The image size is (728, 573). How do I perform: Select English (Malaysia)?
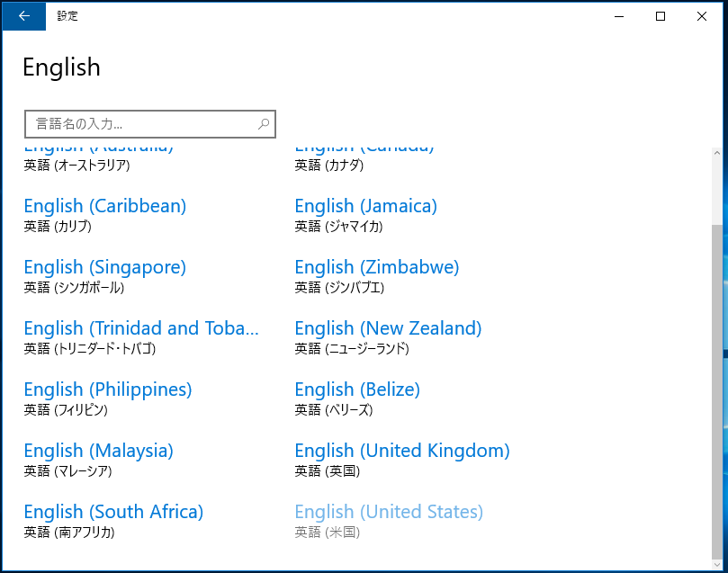click(x=98, y=461)
